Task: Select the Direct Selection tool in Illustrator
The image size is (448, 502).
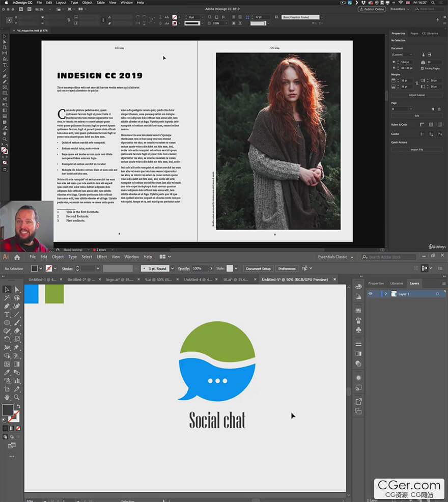Action: (x=17, y=289)
